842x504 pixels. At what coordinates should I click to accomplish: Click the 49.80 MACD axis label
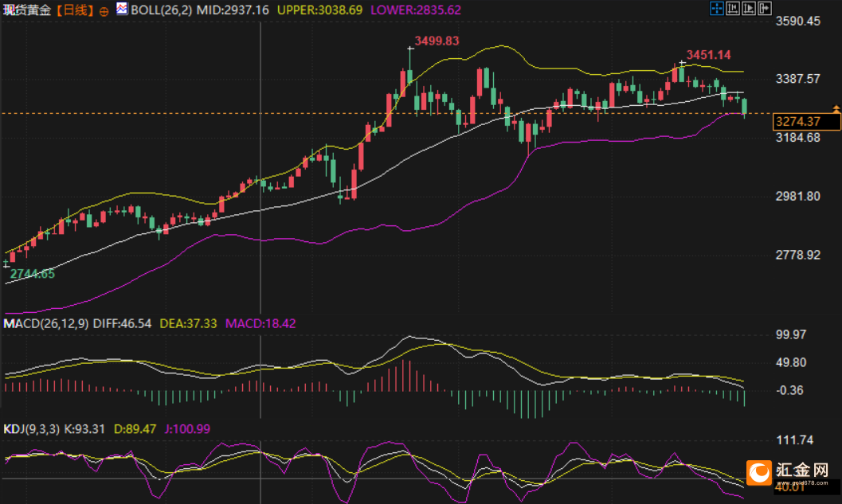click(791, 363)
